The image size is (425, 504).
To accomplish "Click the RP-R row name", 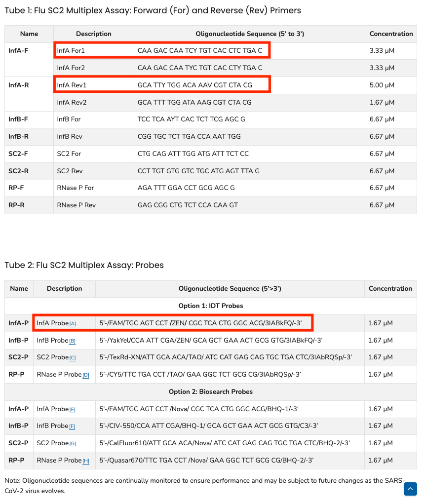I will [16, 205].
